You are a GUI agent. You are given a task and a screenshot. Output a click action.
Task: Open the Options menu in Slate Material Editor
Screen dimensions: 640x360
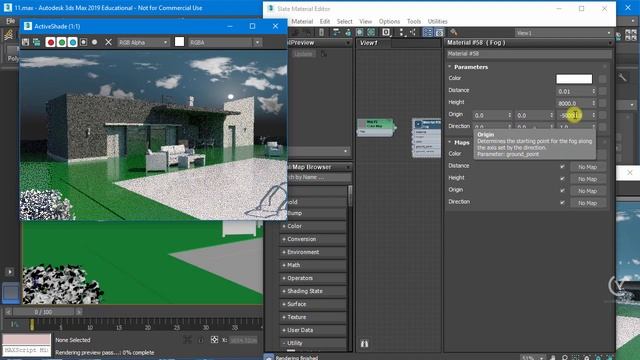(x=389, y=21)
